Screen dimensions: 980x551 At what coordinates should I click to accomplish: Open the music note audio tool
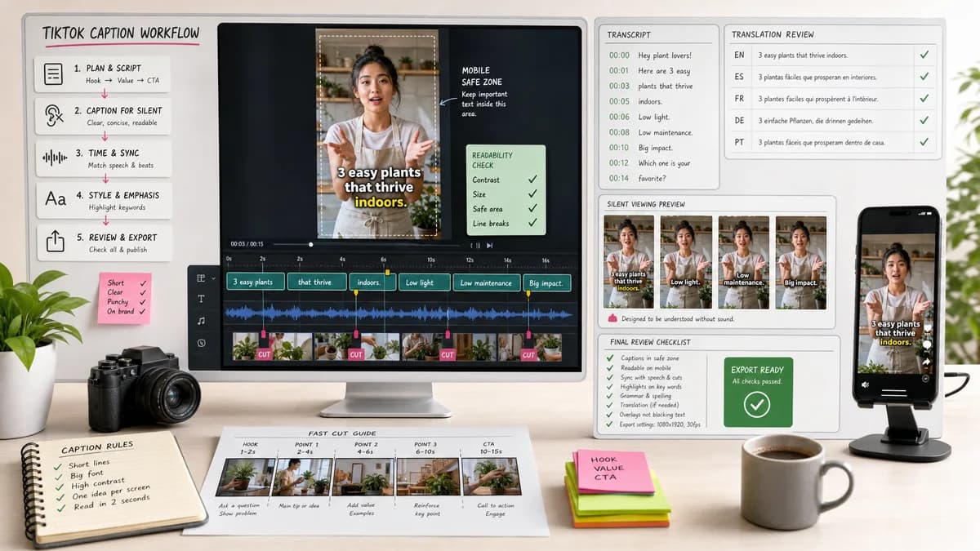[x=201, y=321]
